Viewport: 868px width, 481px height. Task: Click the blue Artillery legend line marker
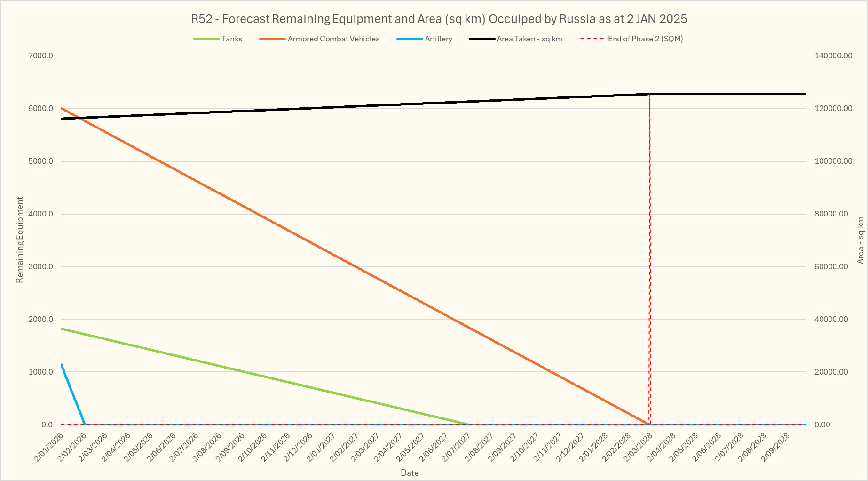click(410, 39)
